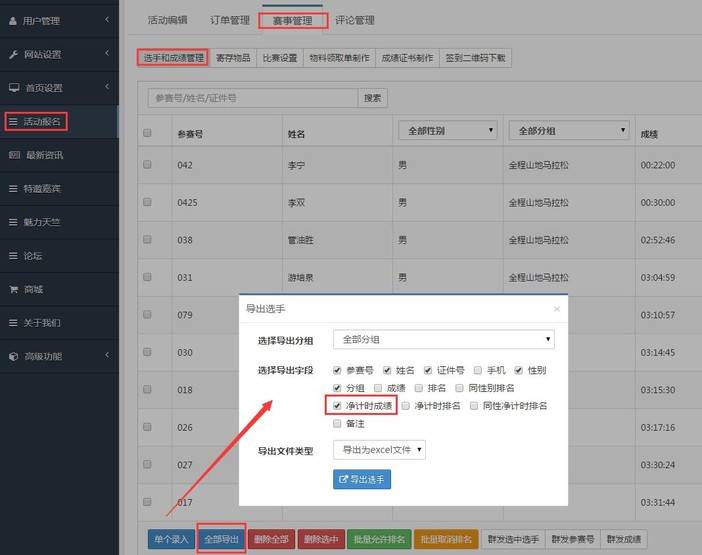Click the newspaper icon for 最新资讯
This screenshot has width=702, height=555.
coord(13,155)
